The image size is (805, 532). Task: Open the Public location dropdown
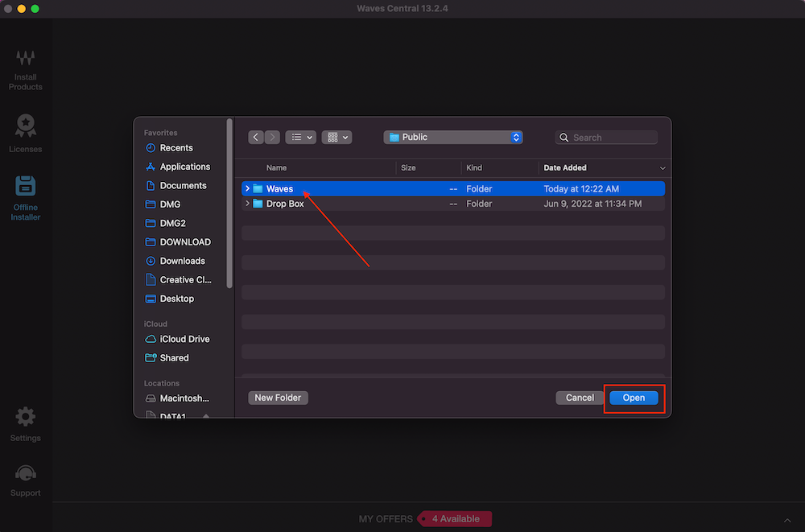[x=452, y=137]
